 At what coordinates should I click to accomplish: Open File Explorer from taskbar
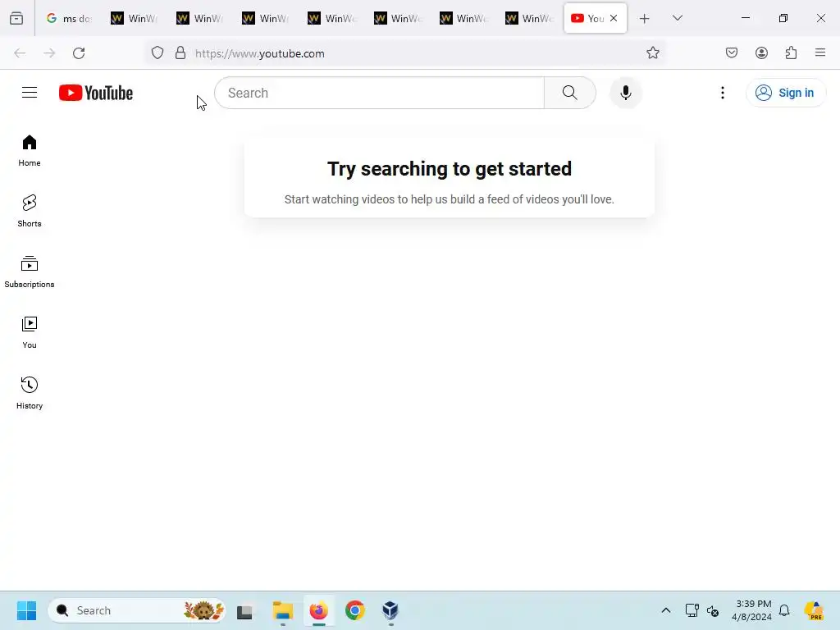pos(282,610)
